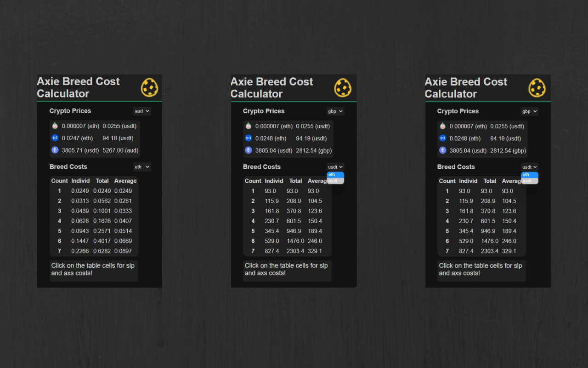
Task: Click the AXS token icon in the middle panel
Action: [x=249, y=138]
